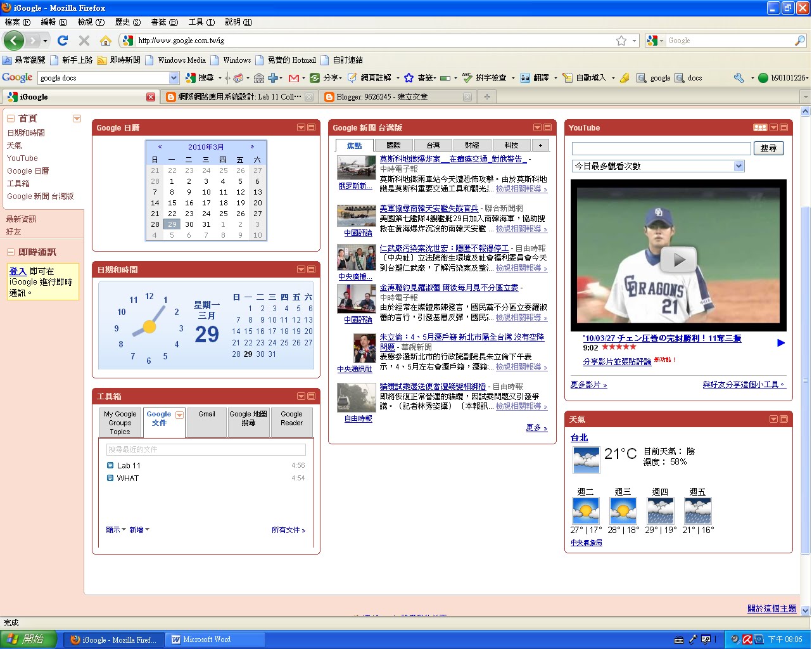Viewport: 812px width, 649px height.
Task: Click the 所有文件 link
Action: [x=288, y=530]
